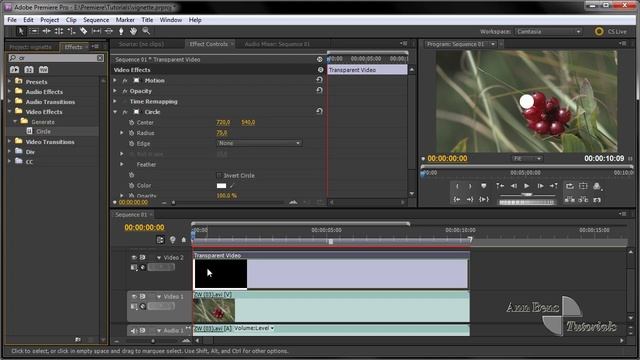Click the 32-bit Color effects filter icon
Image resolution: width=640 pixels, height=360 pixels.
29,69
